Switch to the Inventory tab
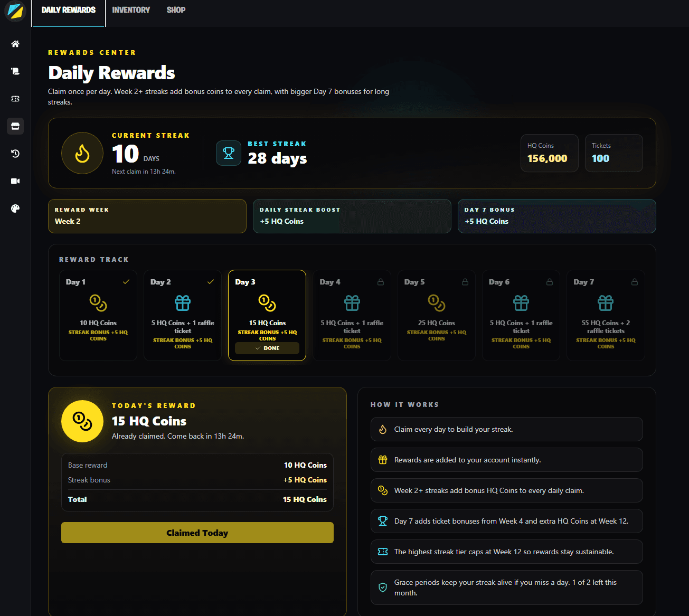 (131, 10)
